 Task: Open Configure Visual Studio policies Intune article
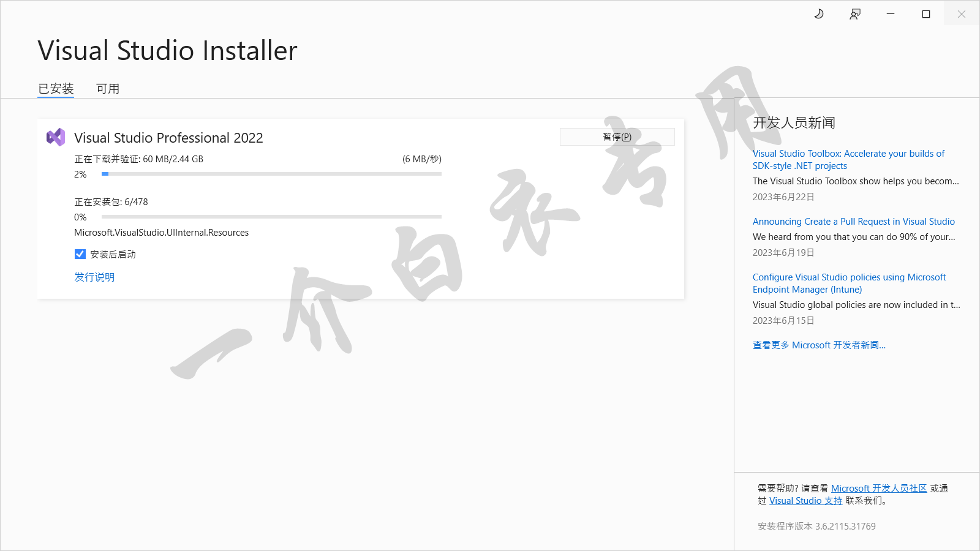pyautogui.click(x=849, y=283)
